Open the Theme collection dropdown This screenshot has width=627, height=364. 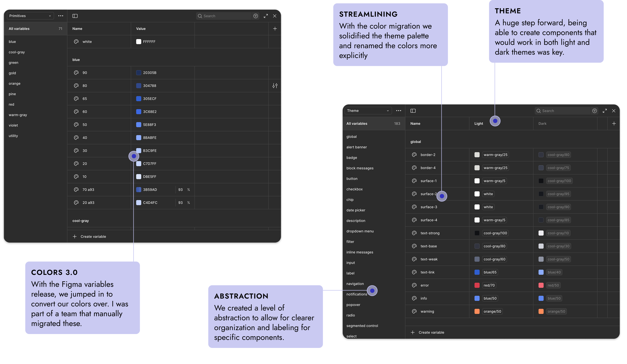pyautogui.click(x=368, y=111)
